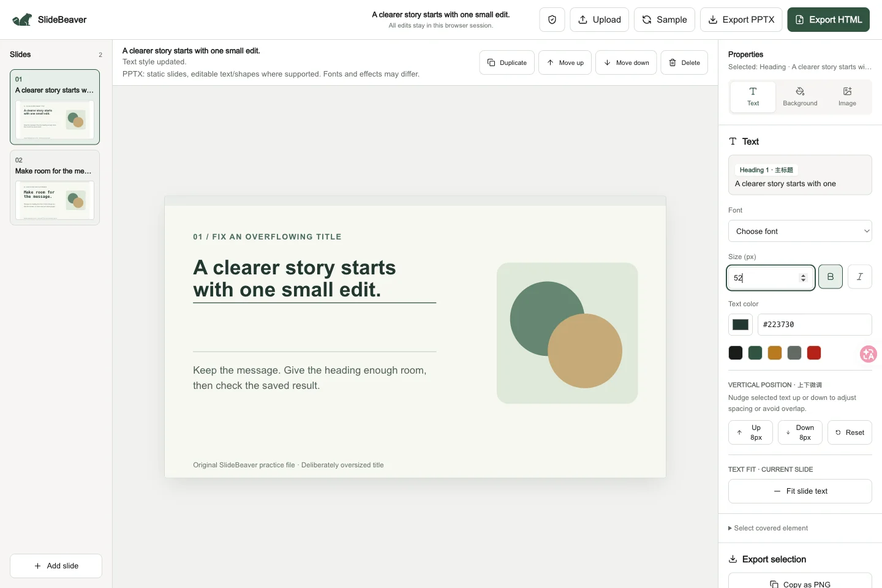Click Export HTML button
Image resolution: width=882 pixels, height=588 pixels.
click(828, 20)
